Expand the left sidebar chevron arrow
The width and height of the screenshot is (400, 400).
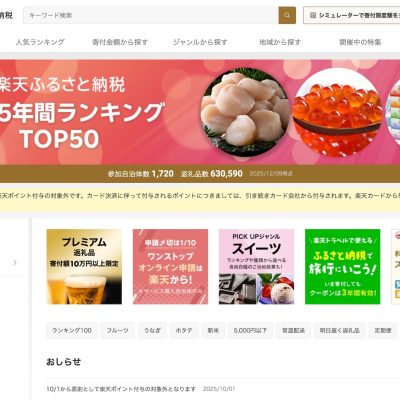(x=15, y=263)
